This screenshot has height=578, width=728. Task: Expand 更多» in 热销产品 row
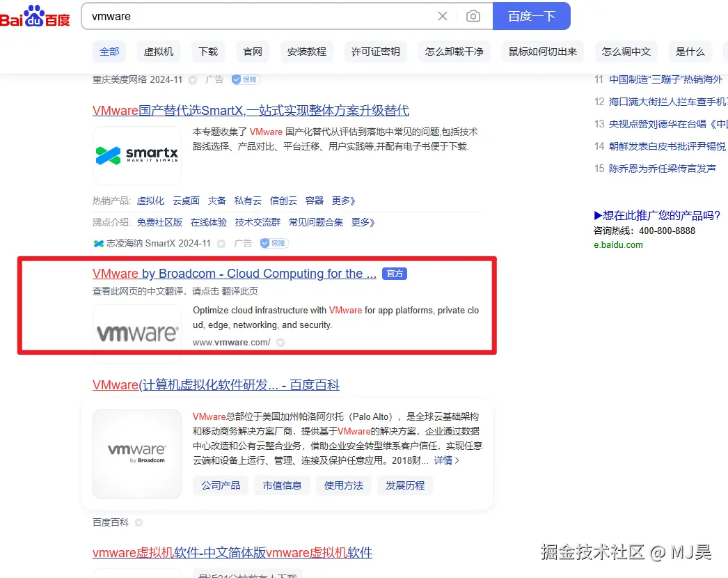point(344,201)
